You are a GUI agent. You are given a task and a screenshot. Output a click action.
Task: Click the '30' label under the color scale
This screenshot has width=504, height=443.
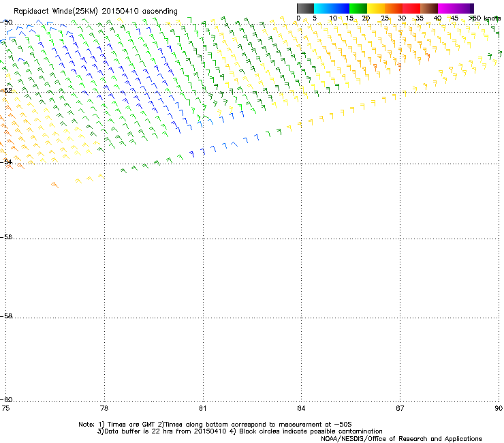(402, 18)
